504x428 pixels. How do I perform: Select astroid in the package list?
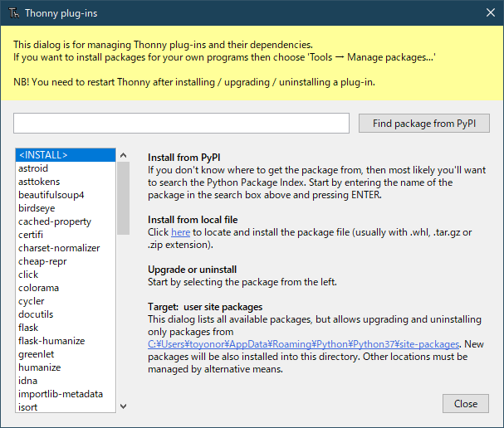66,168
